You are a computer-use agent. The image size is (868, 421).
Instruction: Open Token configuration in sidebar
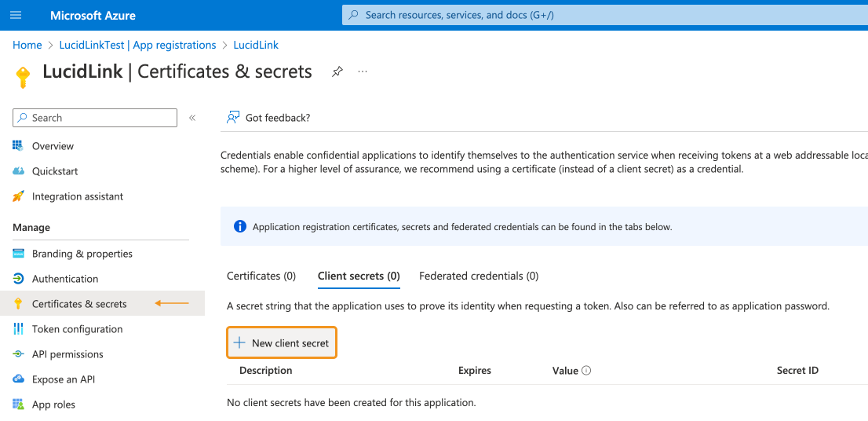coord(77,329)
